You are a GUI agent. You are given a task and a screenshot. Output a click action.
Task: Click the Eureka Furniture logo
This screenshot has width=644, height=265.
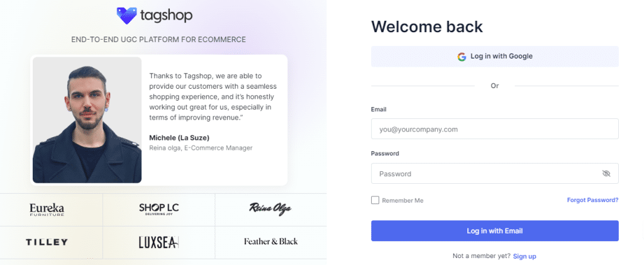[x=47, y=210]
